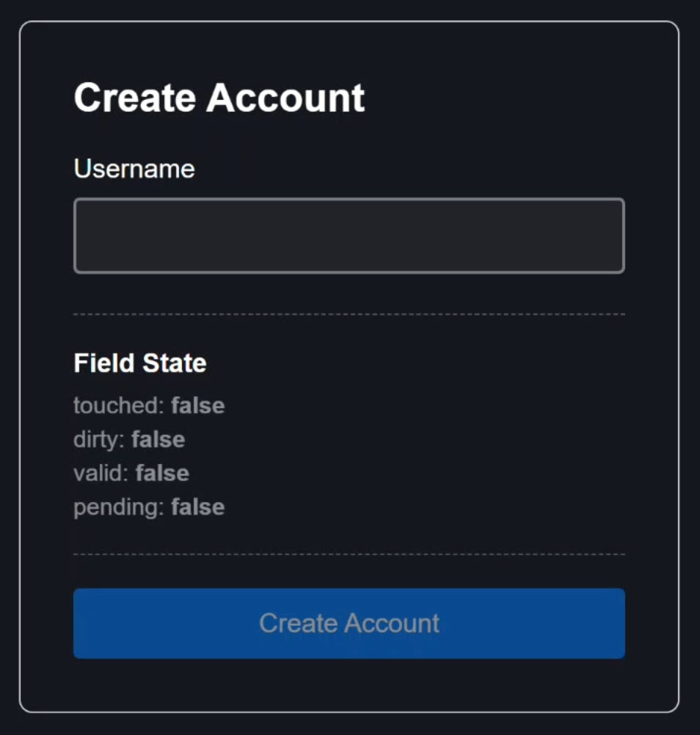Click the 'touched: false' status line
Viewport: 700px width, 735px height.
pyautogui.click(x=149, y=405)
